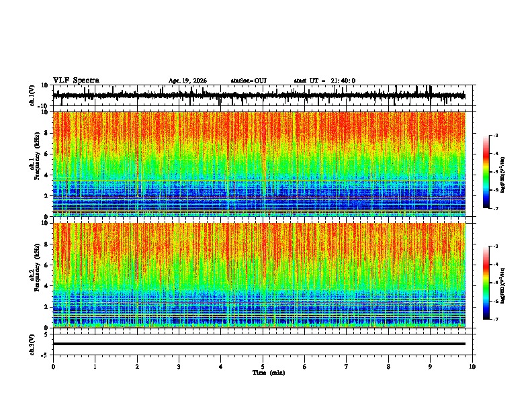Click the station=OUJ label
The image size is (532, 411).
point(249,81)
